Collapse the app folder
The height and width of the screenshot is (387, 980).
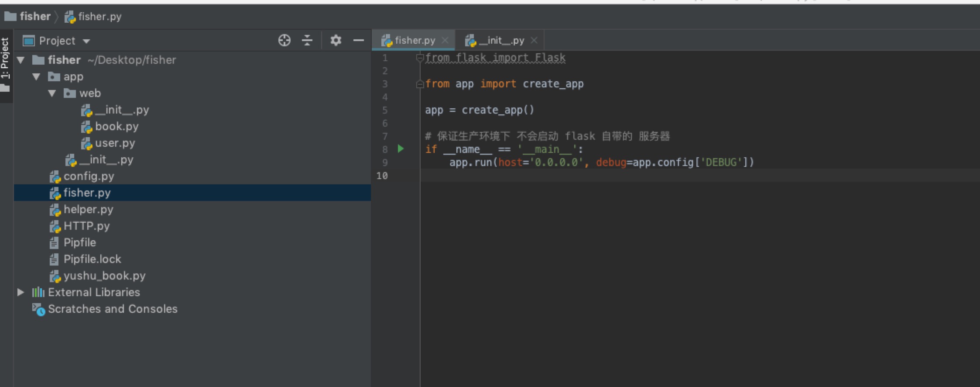click(x=36, y=76)
